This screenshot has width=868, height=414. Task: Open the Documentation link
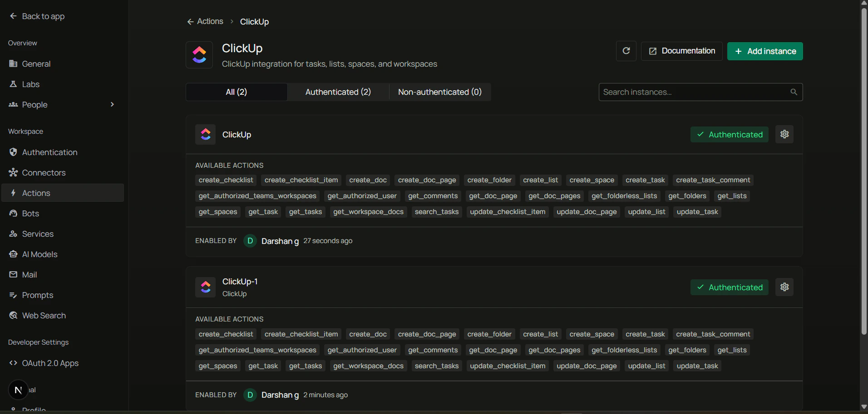(681, 51)
